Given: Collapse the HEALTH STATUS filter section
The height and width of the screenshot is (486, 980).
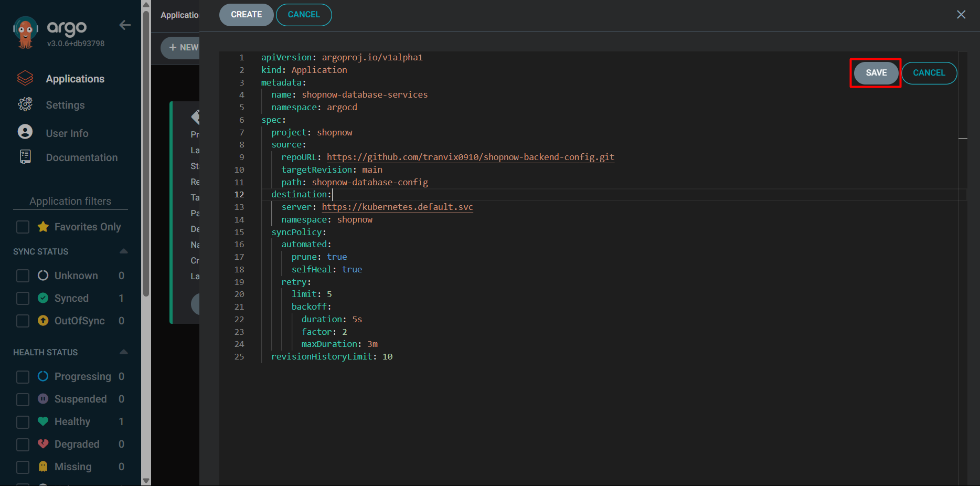Looking at the screenshot, I should click(124, 352).
